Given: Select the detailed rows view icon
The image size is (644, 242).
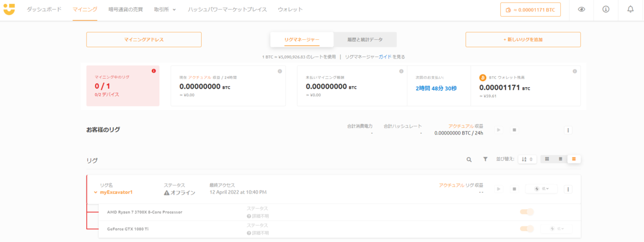Looking at the screenshot, I should click(574, 159).
